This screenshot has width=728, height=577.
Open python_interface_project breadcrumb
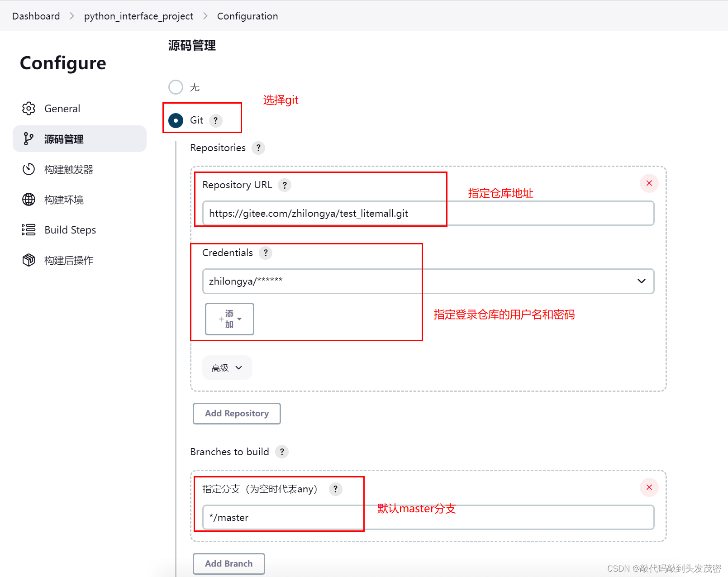click(x=138, y=16)
